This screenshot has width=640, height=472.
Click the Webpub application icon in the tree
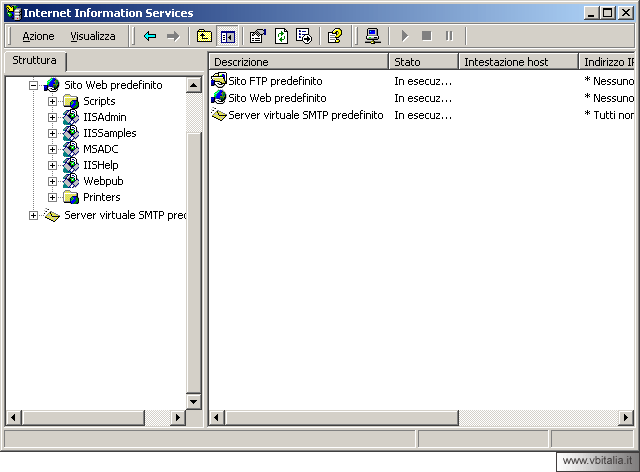point(71,181)
